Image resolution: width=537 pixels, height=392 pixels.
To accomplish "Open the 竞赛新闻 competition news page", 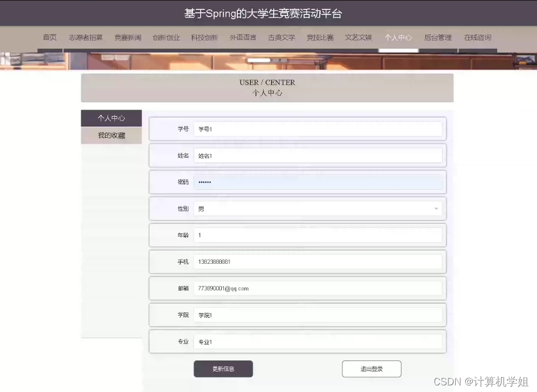I will 128,38.
